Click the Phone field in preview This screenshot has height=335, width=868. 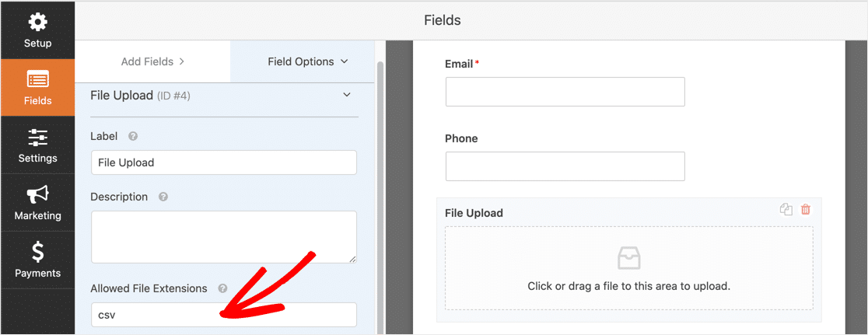pos(565,166)
